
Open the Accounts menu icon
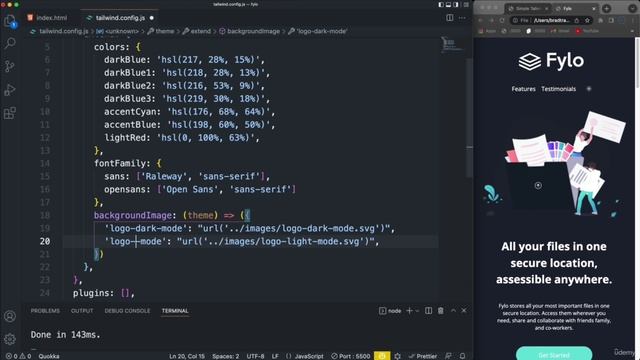10,316
